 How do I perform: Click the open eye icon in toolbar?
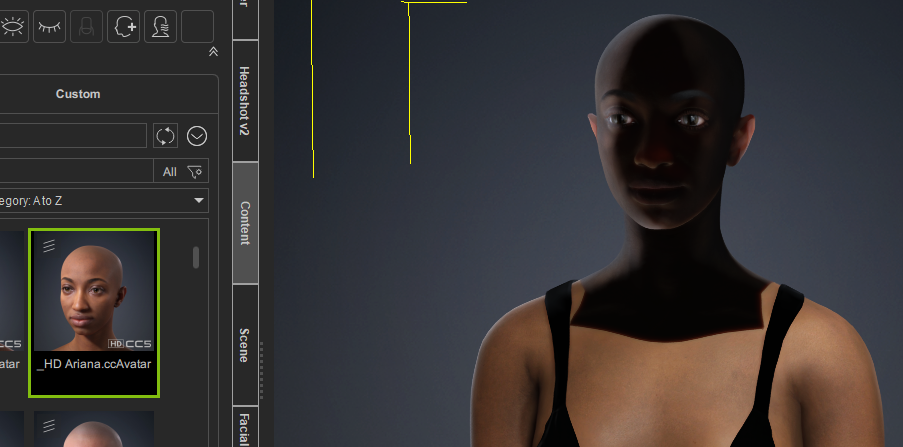point(11,27)
